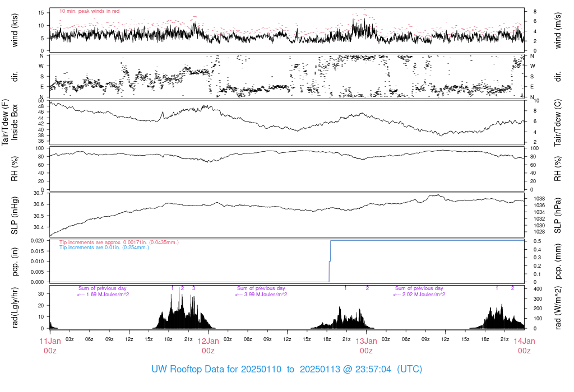Click the "0.005" precipitation tick label

(37, 272)
